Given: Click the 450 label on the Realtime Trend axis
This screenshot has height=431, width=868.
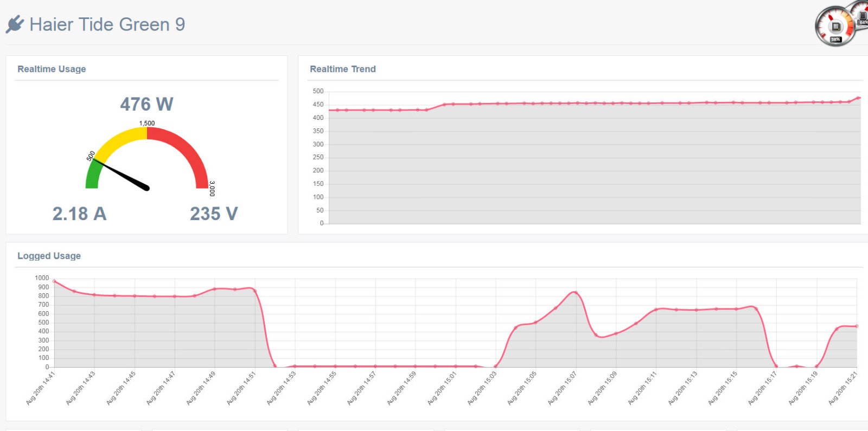Looking at the screenshot, I should [x=318, y=105].
